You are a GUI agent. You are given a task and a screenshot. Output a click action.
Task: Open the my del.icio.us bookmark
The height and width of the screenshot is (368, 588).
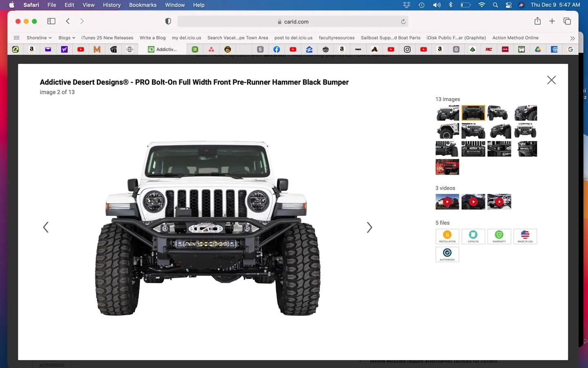187,38
